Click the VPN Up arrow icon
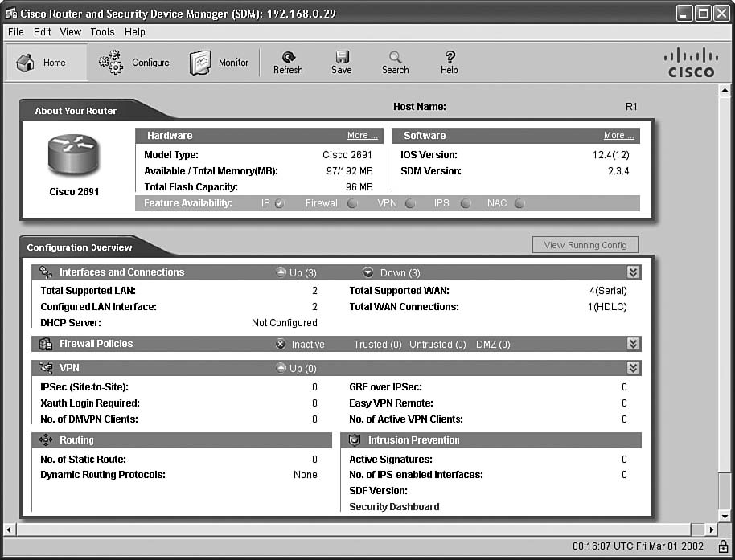 281,368
